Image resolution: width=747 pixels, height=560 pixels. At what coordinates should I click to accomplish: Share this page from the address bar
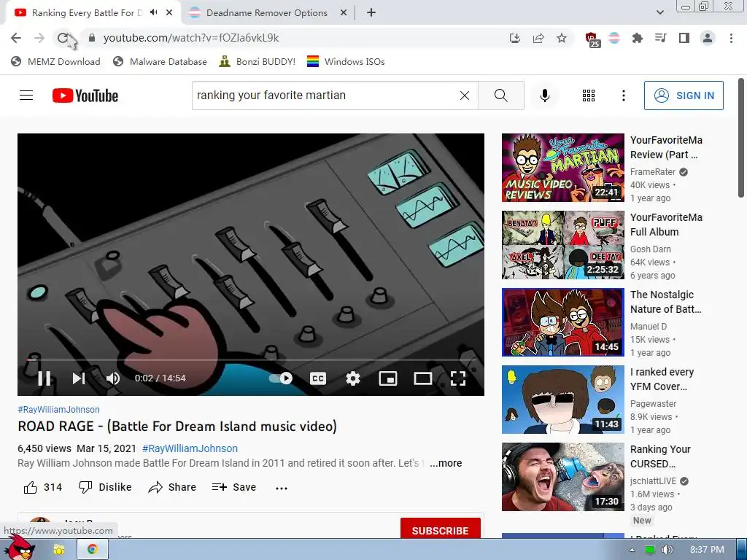coord(538,38)
